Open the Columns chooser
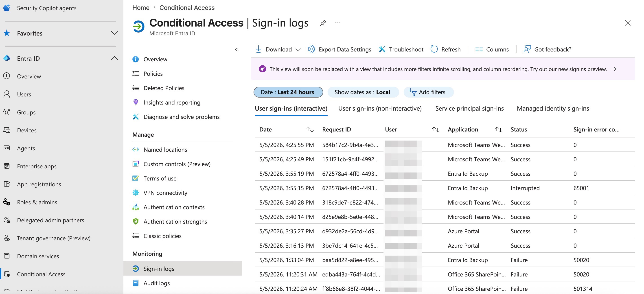Viewport: 644px width, 294px height. click(x=492, y=49)
